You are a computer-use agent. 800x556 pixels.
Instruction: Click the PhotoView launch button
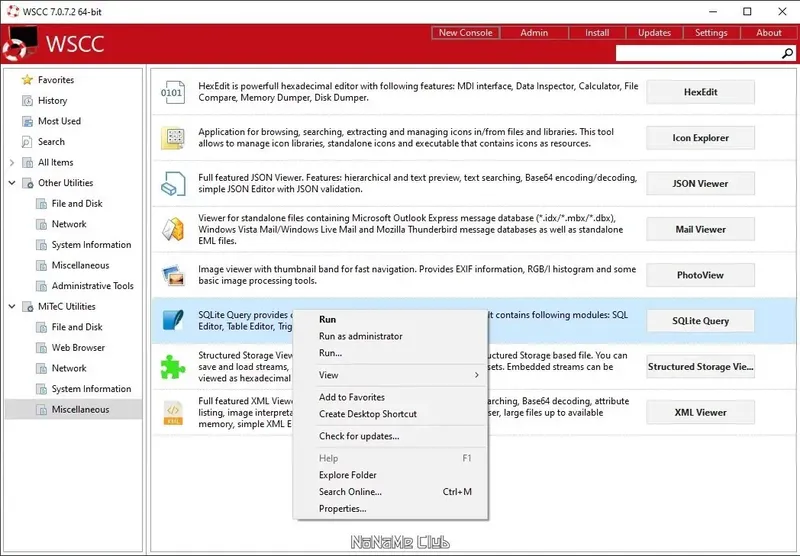701,275
